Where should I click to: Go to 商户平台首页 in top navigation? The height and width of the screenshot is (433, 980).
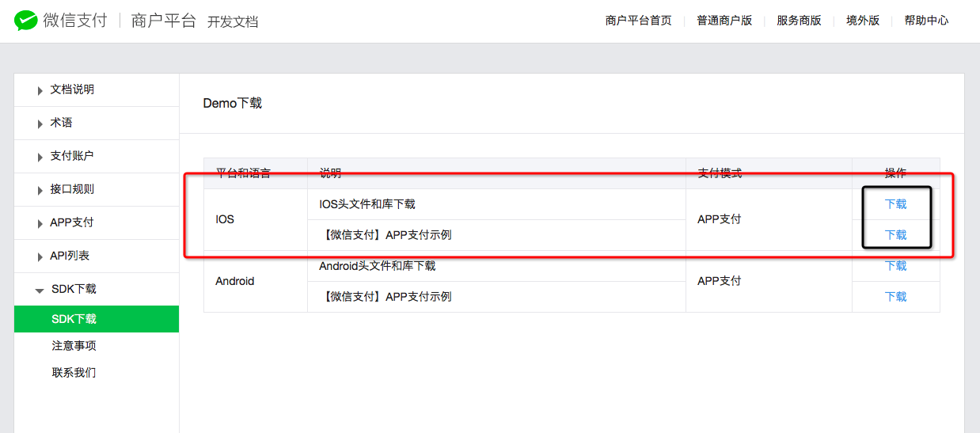coord(638,21)
